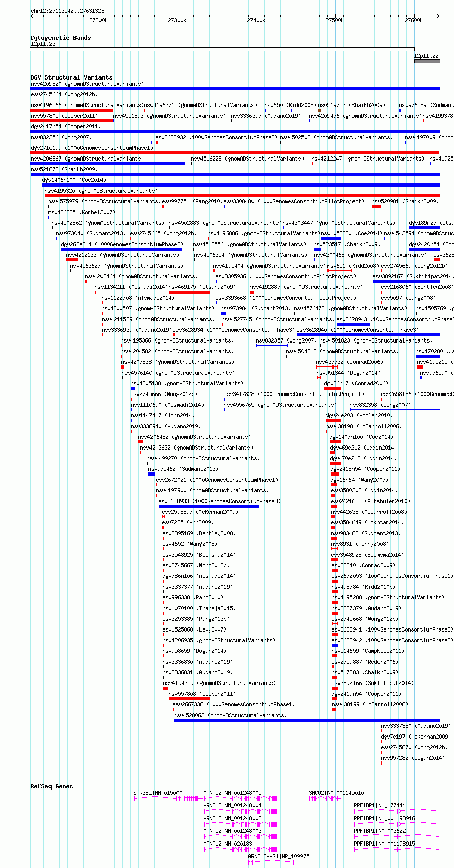
Task: Select dgv16n64 (Wang2007) label
Action: [359, 480]
